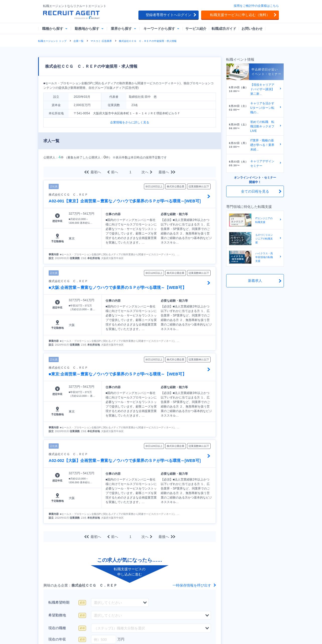The image size is (322, 644).
Task: Click 休日120日以上 tag on A02-001【東京】card
Action: 154,187
